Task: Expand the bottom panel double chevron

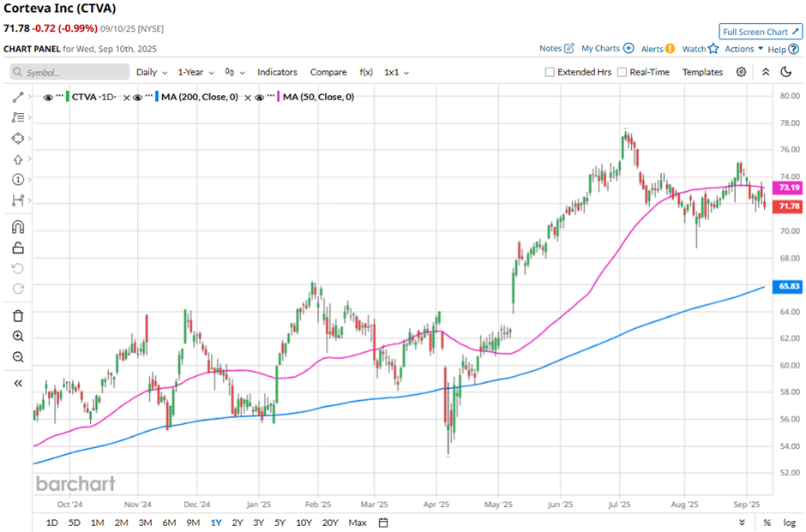Action: [742, 523]
